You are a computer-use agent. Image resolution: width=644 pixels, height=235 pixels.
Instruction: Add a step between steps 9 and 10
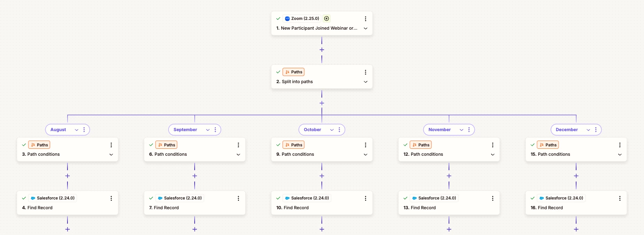point(322,176)
